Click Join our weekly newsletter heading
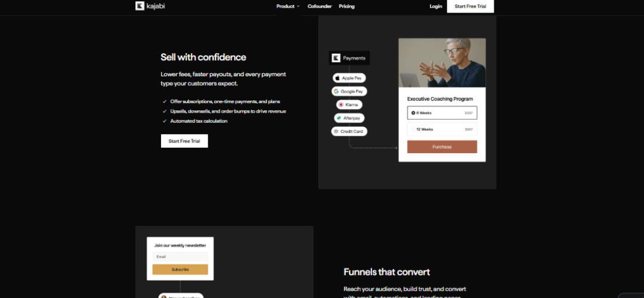 (180, 246)
